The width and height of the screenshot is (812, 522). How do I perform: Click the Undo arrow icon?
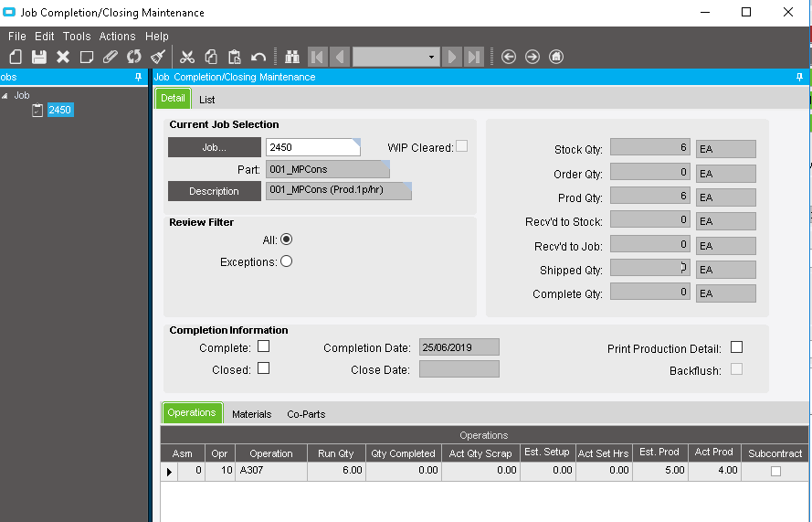[x=258, y=57]
